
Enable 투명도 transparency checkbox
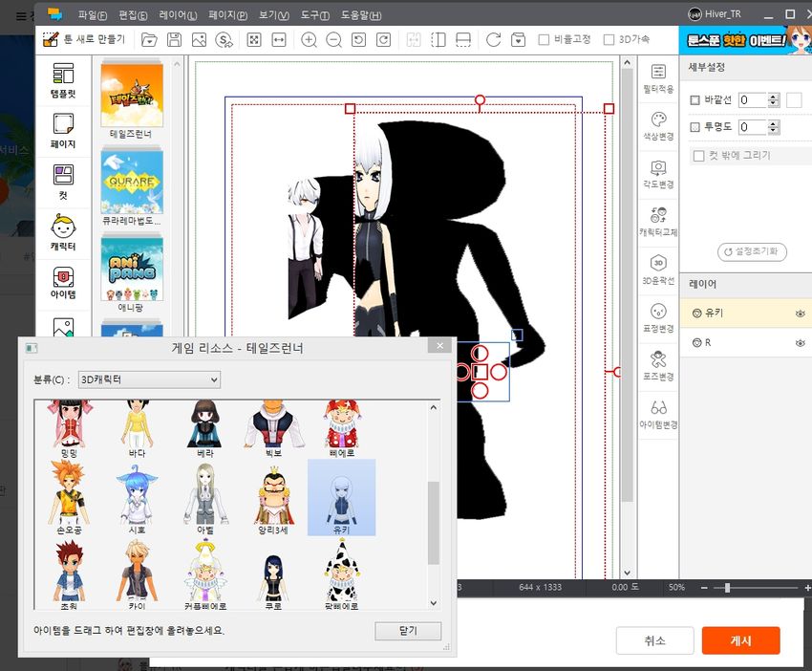[694, 127]
